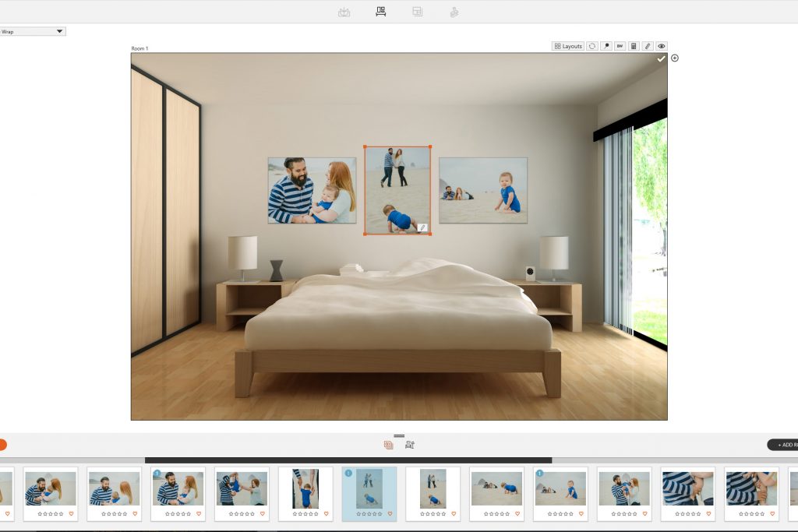Select the left wall canvas of family close-up
The width and height of the screenshot is (798, 532).
(x=312, y=190)
